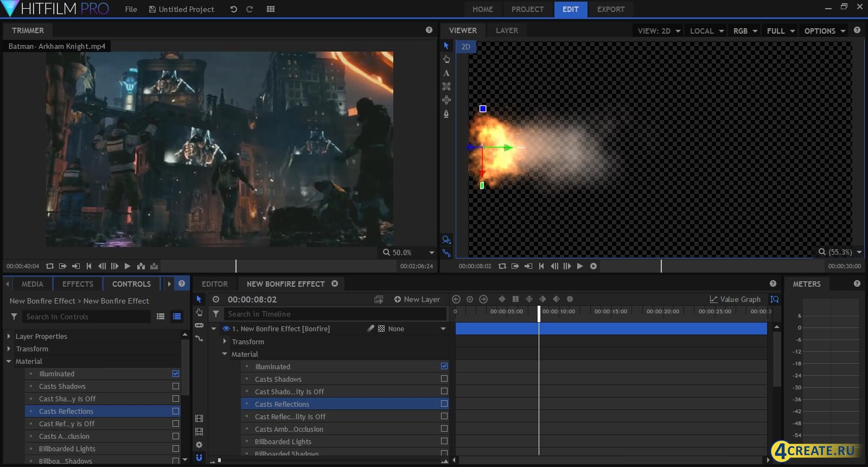The image size is (868, 467).
Task: Expand Layer Properties in Controls panel
Action: click(x=9, y=337)
